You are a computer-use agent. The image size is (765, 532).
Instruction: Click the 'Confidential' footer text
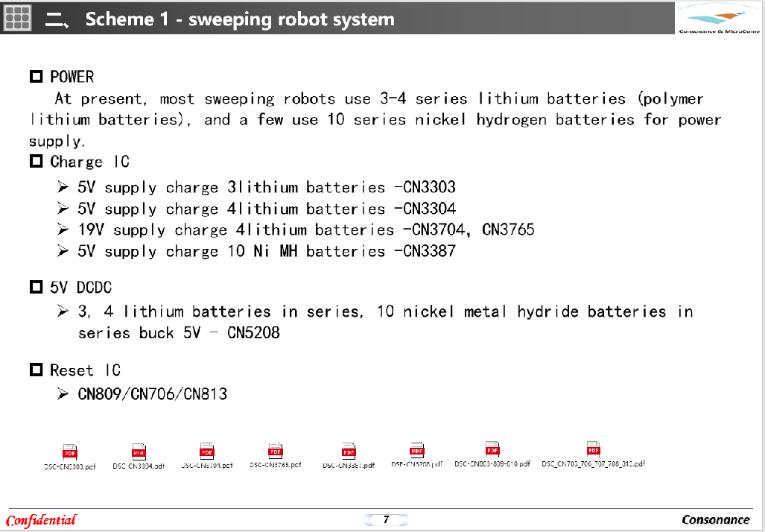coord(42,520)
